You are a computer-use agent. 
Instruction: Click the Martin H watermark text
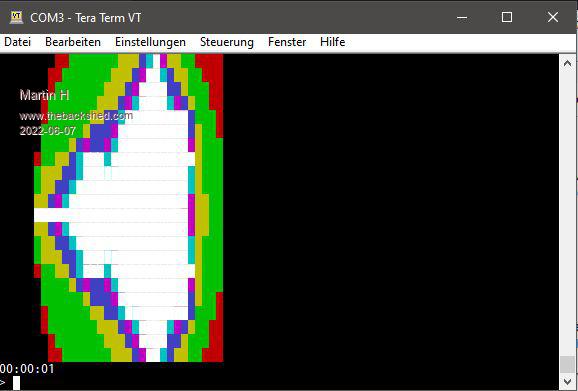45,95
